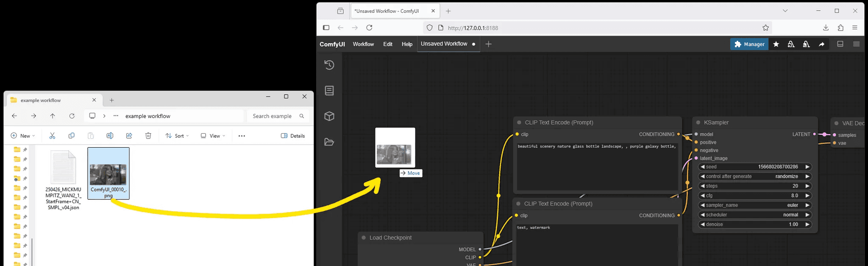Collapse the KSampler node via its dot
Screen dimensions: 868x266
click(698, 123)
